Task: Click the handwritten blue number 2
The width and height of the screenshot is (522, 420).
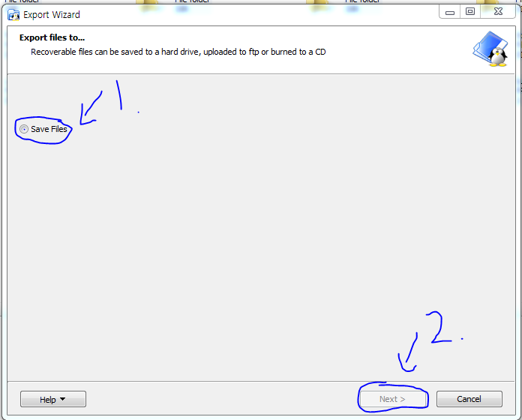Action: click(x=439, y=327)
